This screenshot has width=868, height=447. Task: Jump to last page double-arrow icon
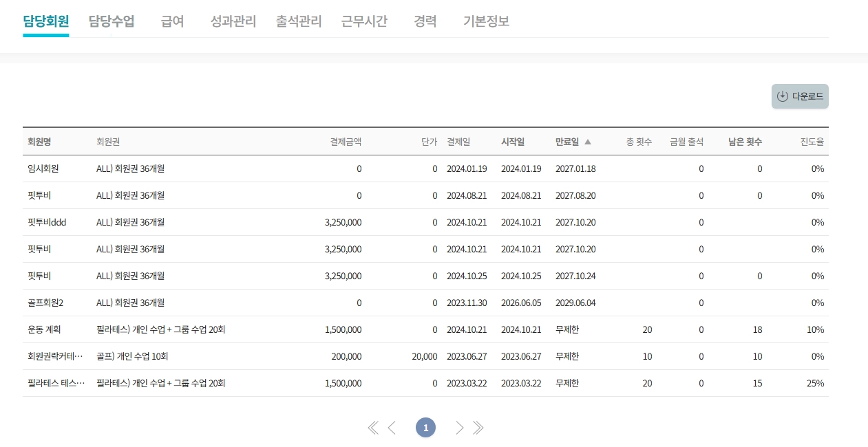pyautogui.click(x=478, y=428)
